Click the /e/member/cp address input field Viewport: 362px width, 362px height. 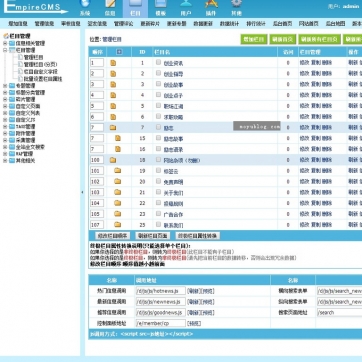click(160, 323)
